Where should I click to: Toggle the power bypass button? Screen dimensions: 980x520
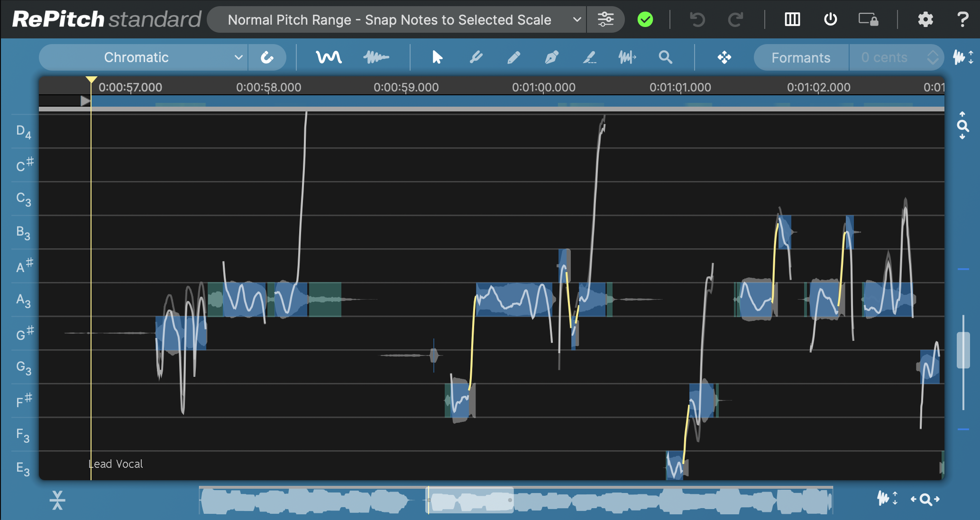(x=830, y=19)
